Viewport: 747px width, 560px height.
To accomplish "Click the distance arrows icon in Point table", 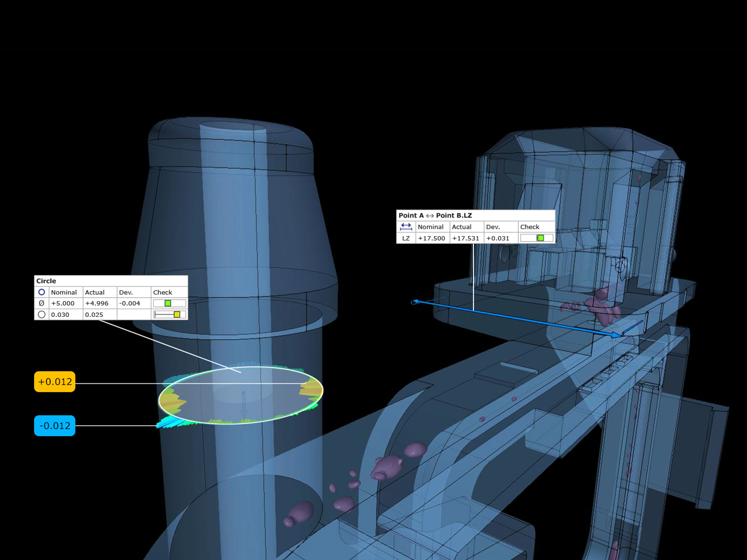I will 406,226.
